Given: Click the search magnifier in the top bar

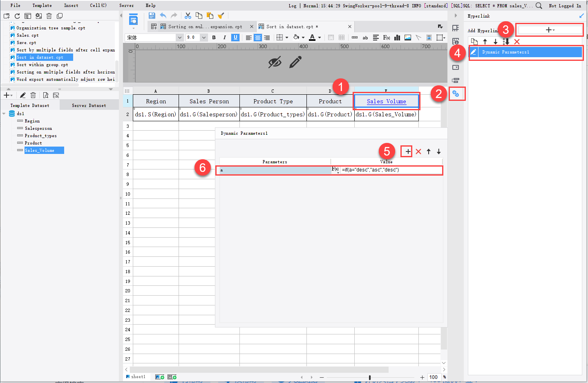Looking at the screenshot, I should 539,6.
